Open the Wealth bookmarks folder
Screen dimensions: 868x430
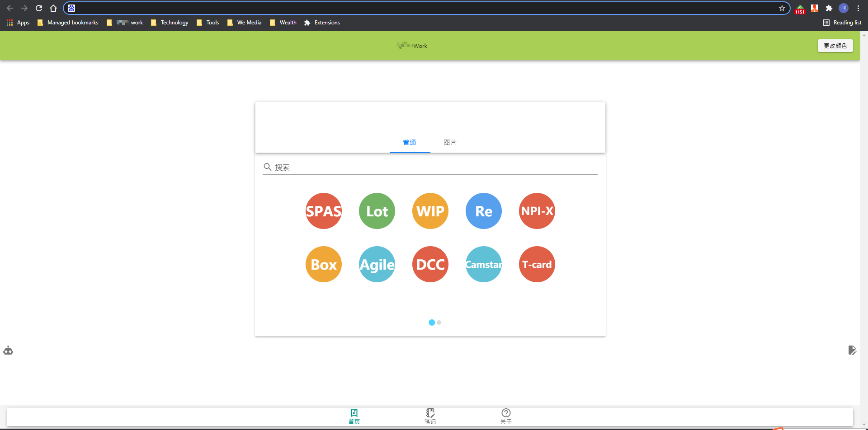(x=283, y=23)
